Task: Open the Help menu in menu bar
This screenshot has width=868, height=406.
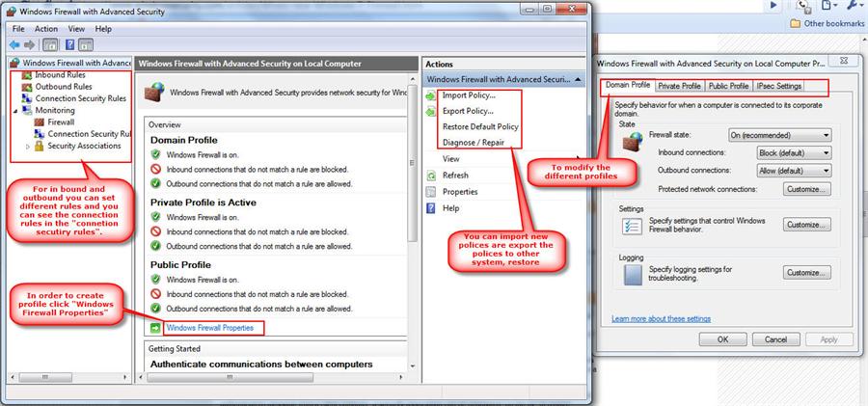Action: (x=103, y=29)
